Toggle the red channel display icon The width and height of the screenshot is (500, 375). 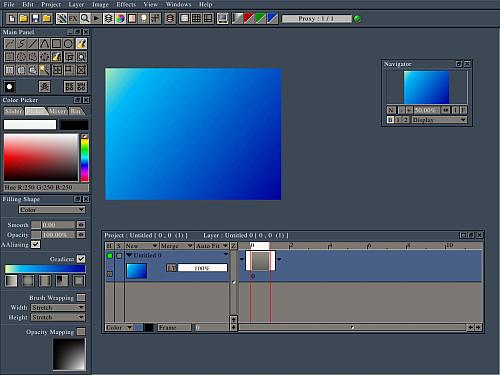[x=248, y=18]
